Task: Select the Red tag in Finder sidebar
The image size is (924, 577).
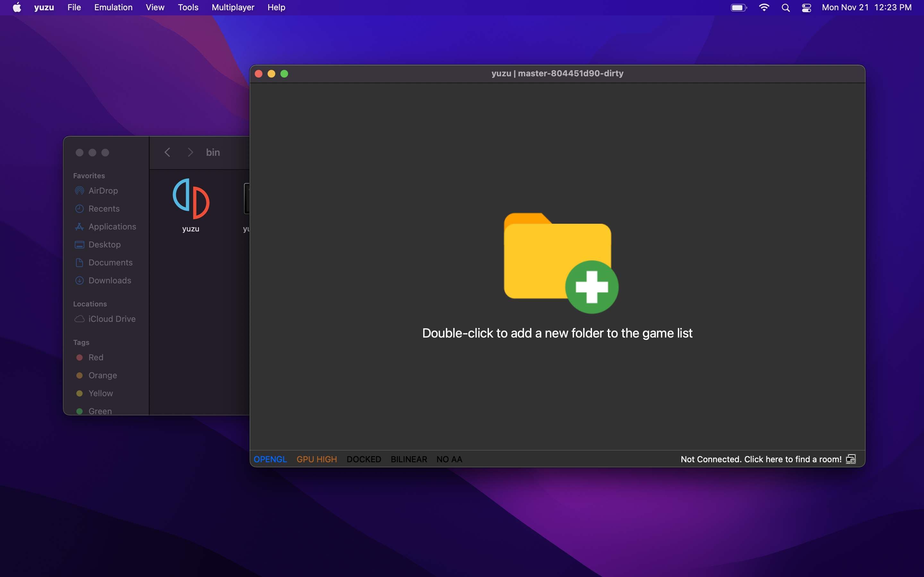Action: (96, 357)
